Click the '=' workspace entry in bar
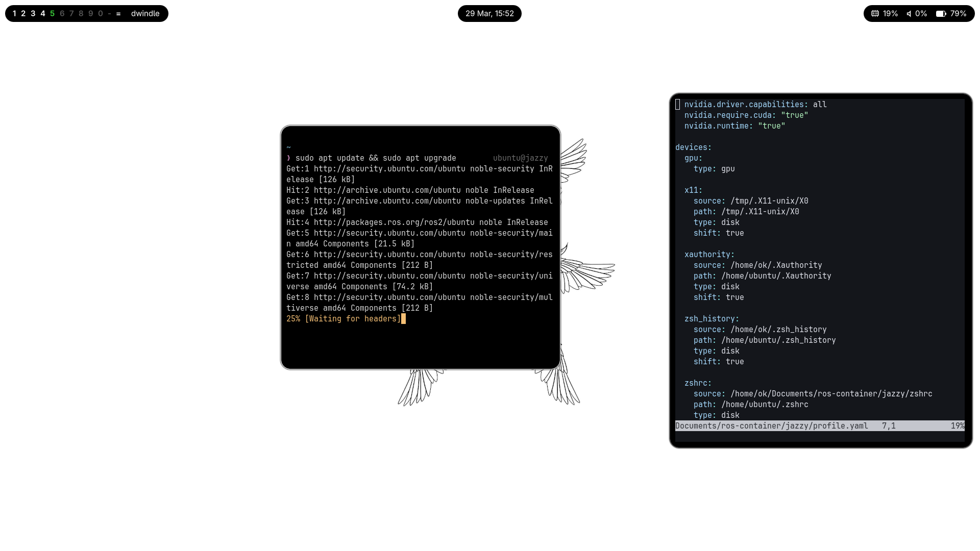The image size is (980, 551). [x=118, y=14]
